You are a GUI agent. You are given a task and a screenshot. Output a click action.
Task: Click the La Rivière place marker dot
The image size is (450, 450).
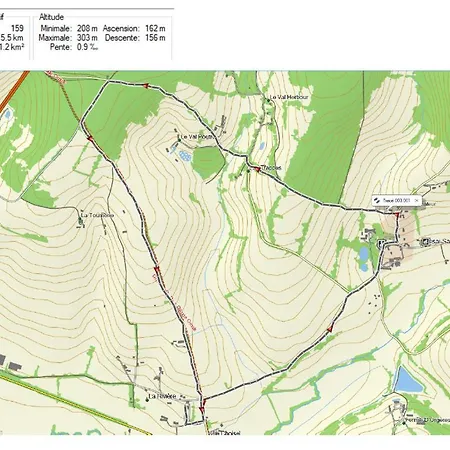click(x=147, y=399)
